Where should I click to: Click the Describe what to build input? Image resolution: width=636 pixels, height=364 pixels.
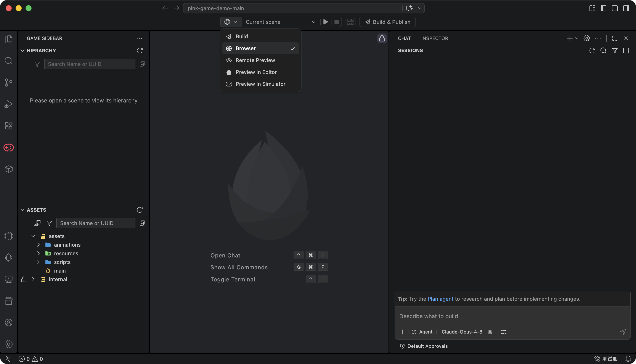[x=512, y=316]
